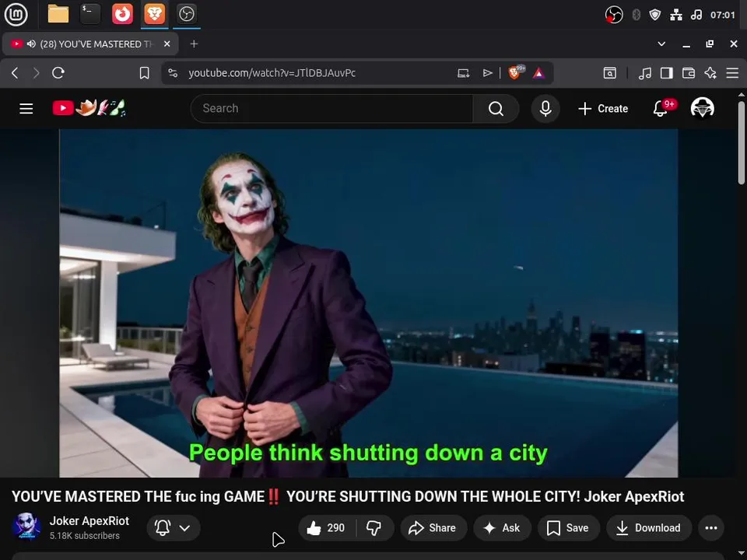Save the video to a playlist
Viewport: 747px width, 560px height.
click(568, 527)
